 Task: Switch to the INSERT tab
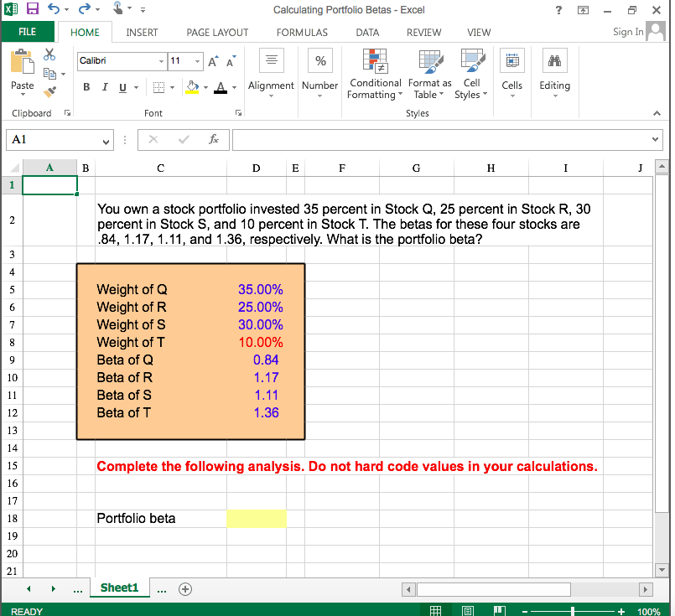[142, 33]
